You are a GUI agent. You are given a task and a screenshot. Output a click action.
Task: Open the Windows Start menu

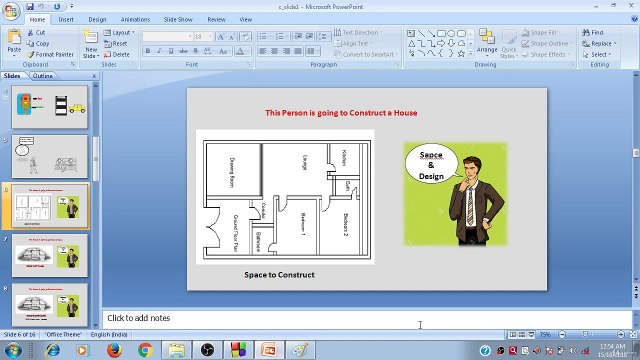(x=13, y=350)
